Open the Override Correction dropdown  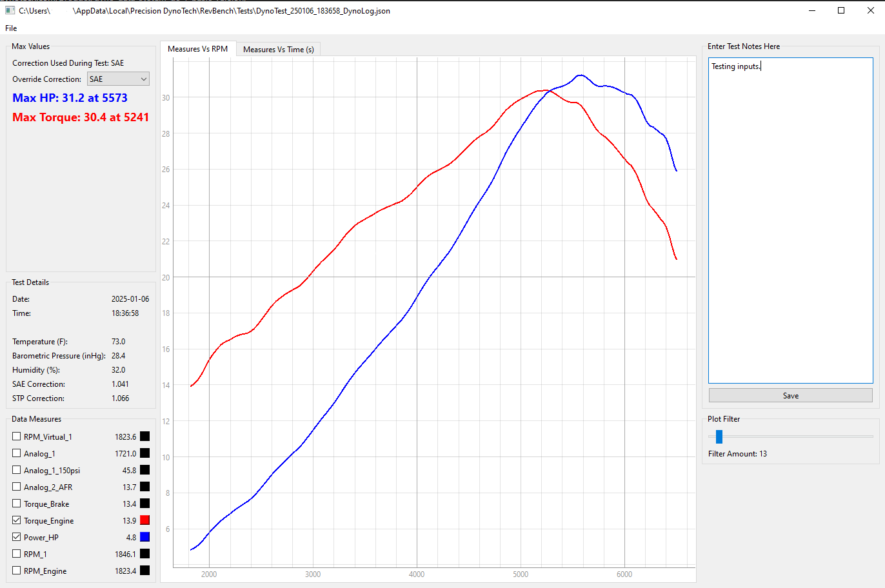pos(118,79)
